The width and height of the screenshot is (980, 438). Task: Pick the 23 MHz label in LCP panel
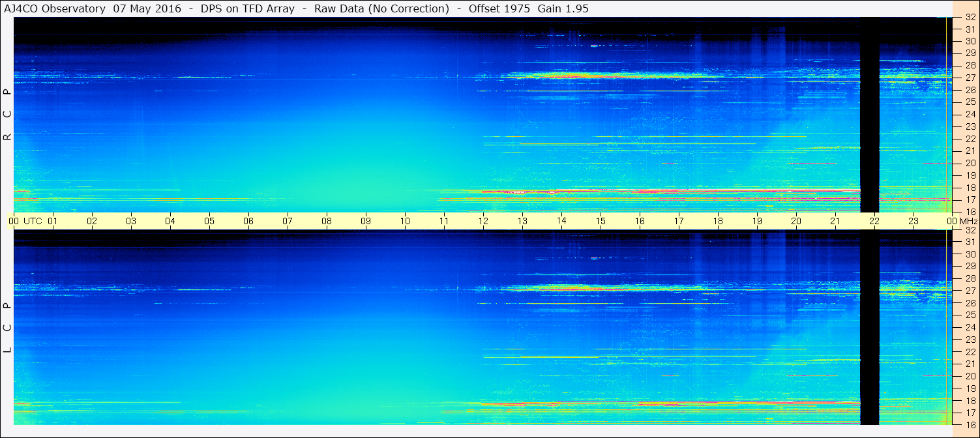[970, 340]
